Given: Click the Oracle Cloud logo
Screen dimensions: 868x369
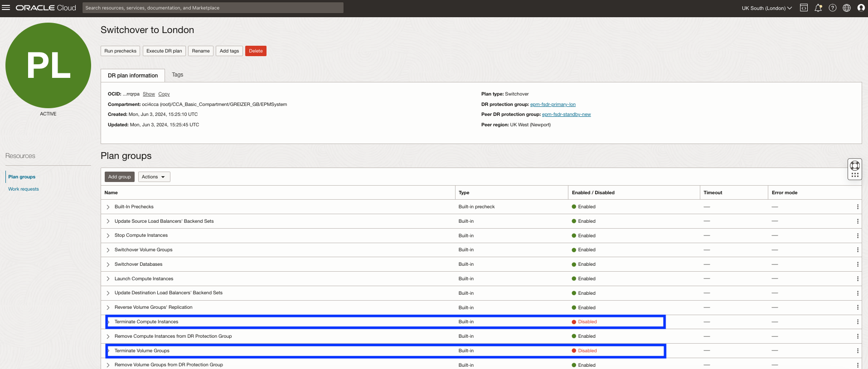Looking at the screenshot, I should pyautogui.click(x=46, y=8).
